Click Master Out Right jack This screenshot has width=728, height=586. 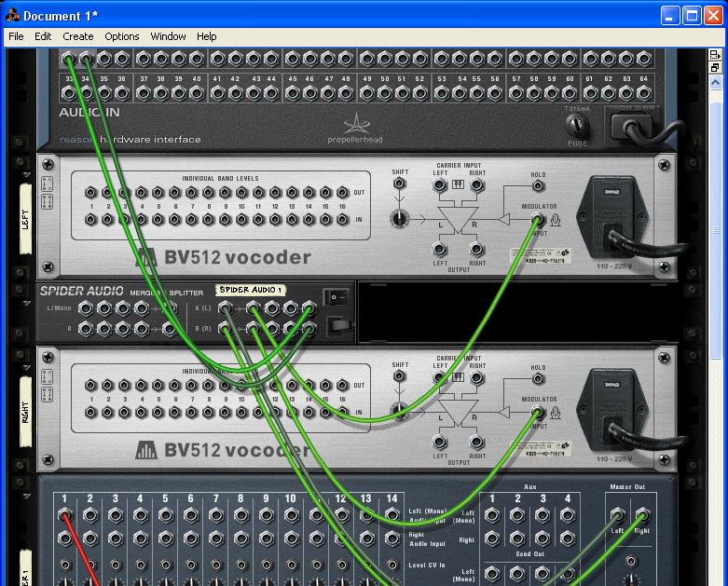click(642, 515)
